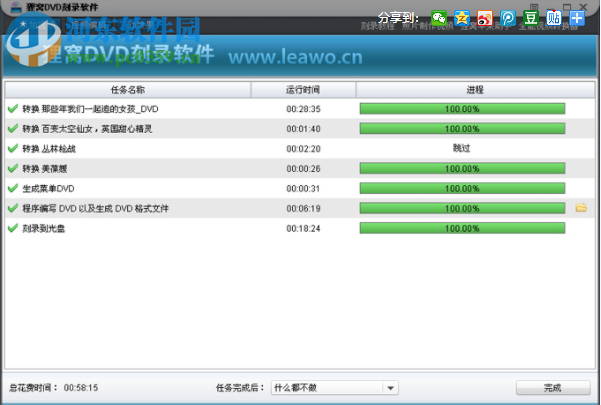Click green checkmark beside 刻录到光盘

pos(13,228)
